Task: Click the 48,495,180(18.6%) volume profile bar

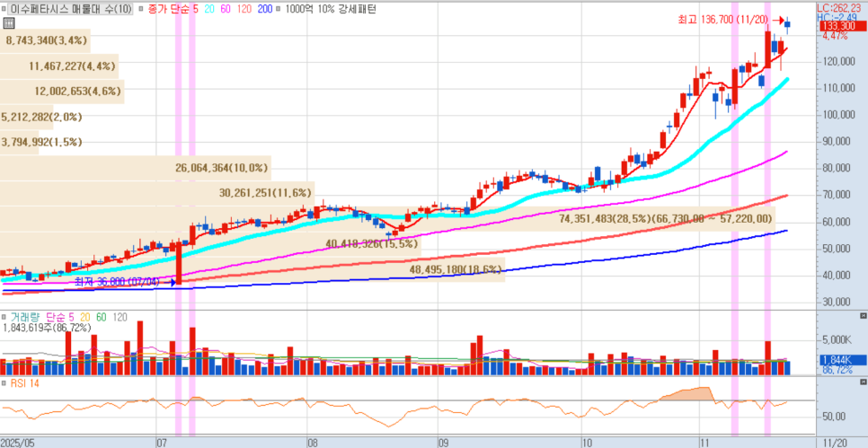Action: click(x=252, y=269)
